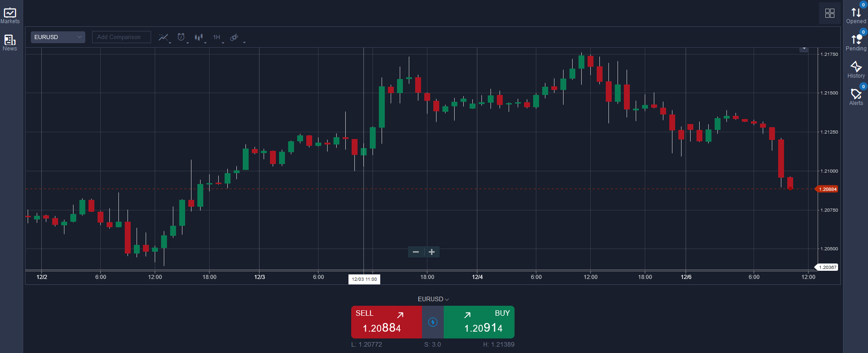Click the H: 1.21389 high value

coord(499,344)
